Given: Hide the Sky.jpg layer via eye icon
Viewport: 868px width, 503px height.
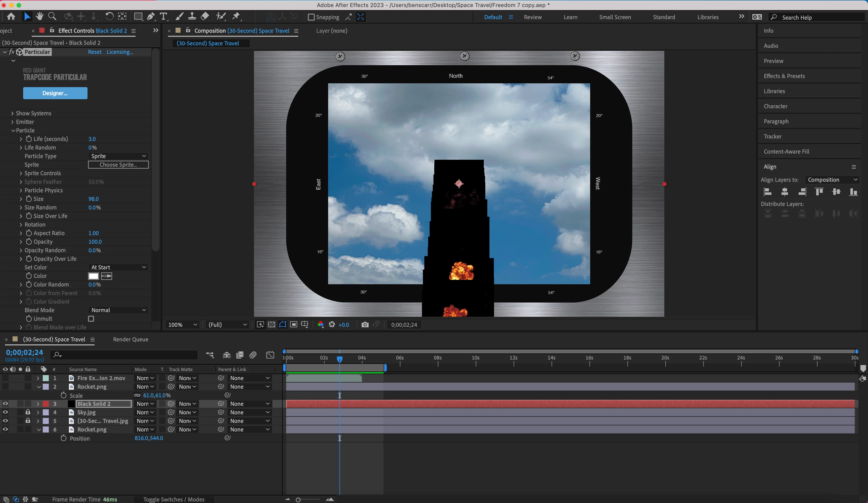Looking at the screenshot, I should [x=5, y=412].
